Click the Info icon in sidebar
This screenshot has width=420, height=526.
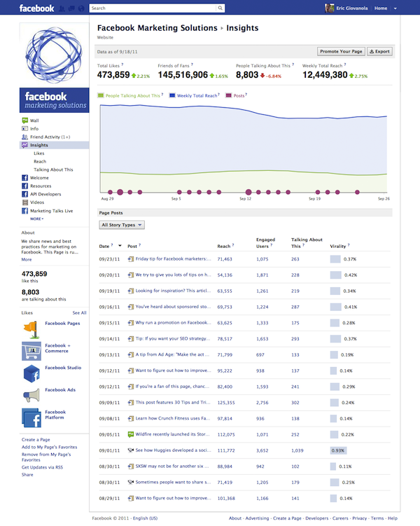pos(24,128)
